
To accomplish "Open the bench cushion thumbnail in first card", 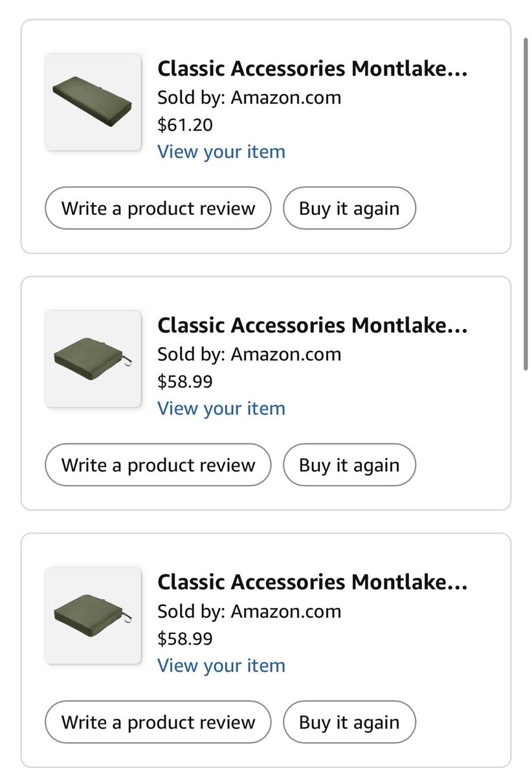I will click(x=93, y=102).
